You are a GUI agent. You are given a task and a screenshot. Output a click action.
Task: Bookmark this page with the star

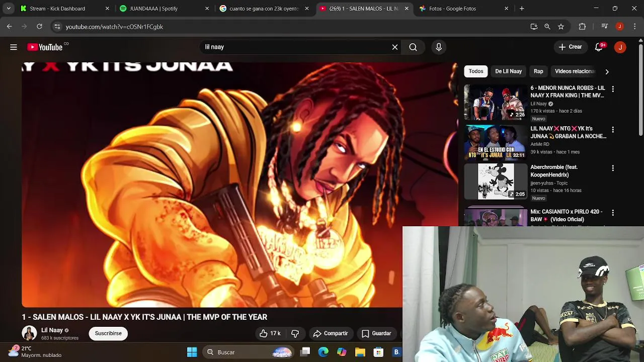561,27
